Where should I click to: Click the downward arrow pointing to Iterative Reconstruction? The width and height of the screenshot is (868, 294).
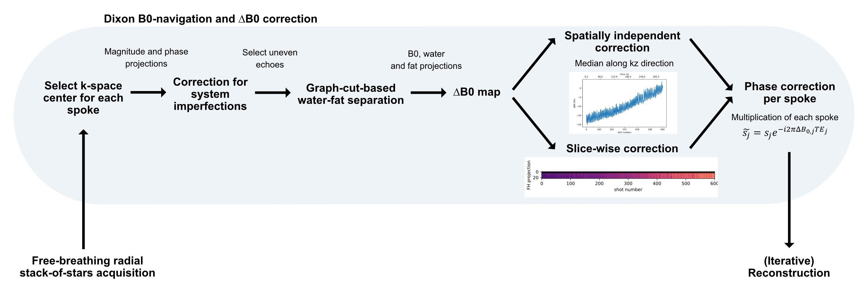point(789,199)
